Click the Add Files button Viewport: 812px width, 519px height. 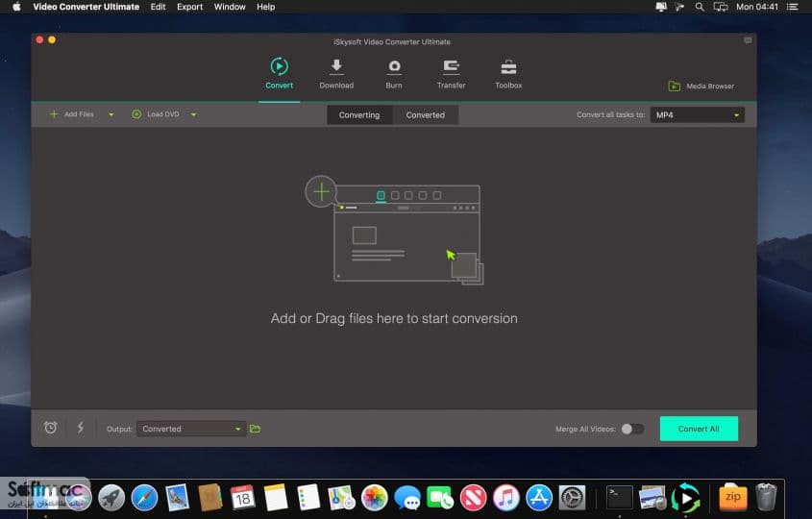click(x=71, y=114)
